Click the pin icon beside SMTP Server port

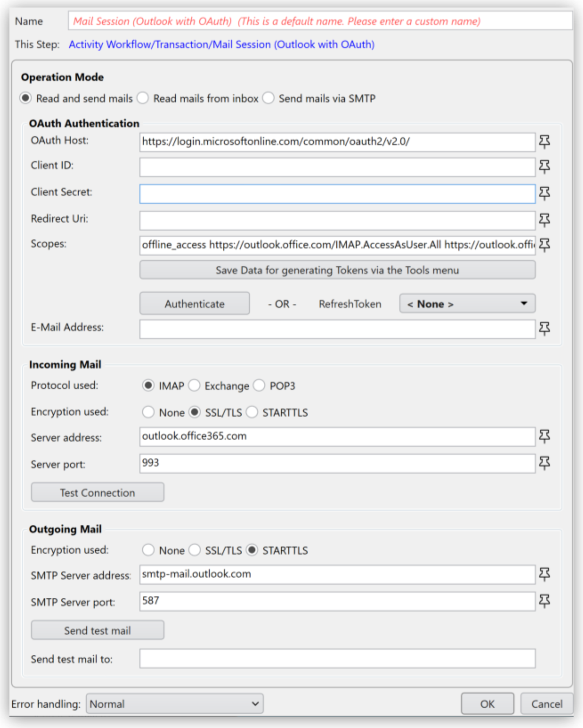545,601
